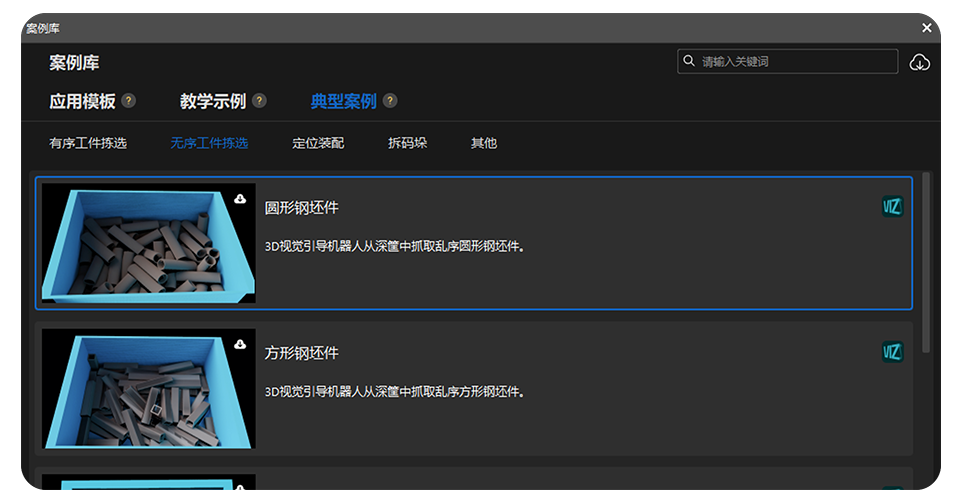Select the 方形钢坯件 thumbnail image

pos(149,389)
